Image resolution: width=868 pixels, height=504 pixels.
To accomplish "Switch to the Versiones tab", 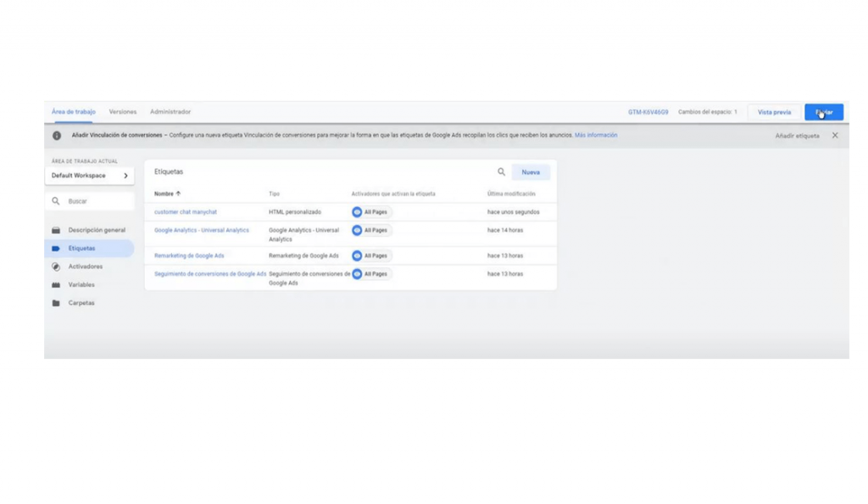I will pyautogui.click(x=125, y=111).
